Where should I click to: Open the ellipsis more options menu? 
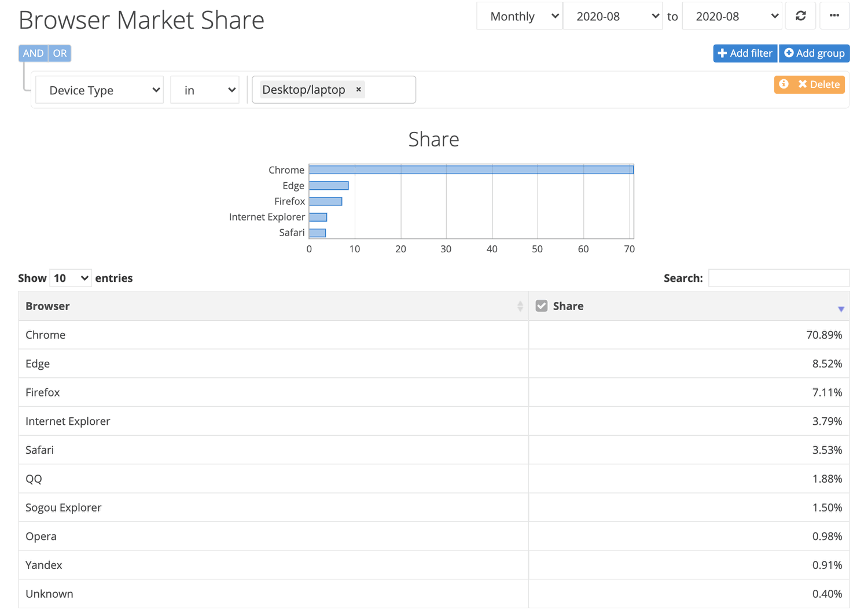(x=834, y=16)
